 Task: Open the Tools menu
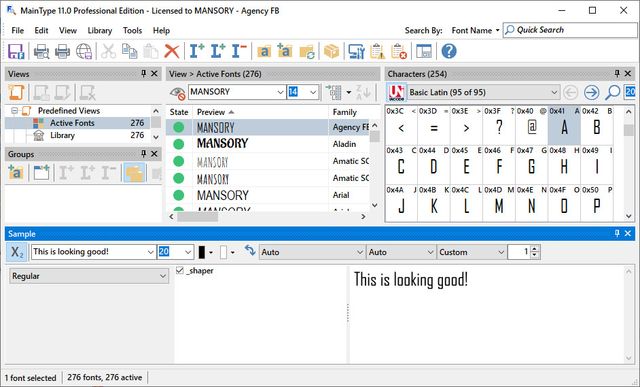[132, 31]
